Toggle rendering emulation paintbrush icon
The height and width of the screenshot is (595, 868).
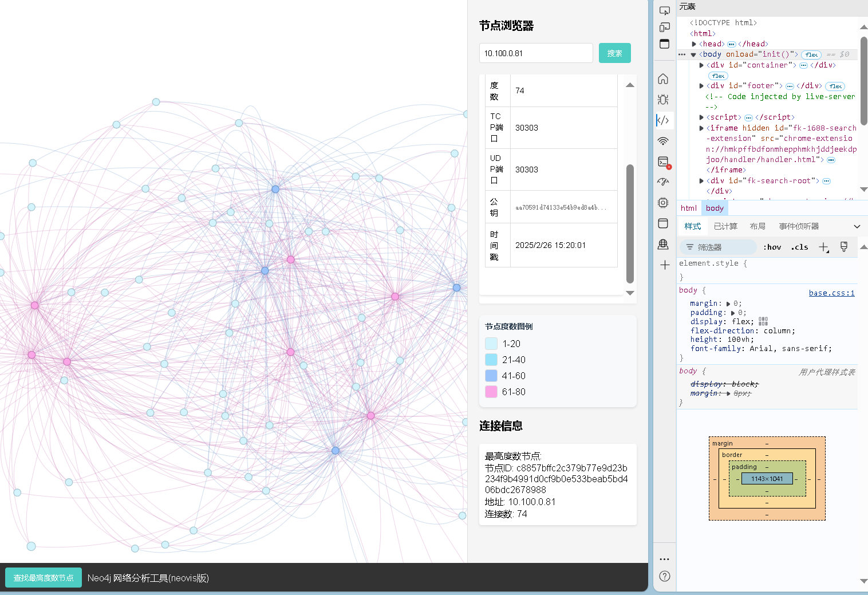[x=843, y=247]
